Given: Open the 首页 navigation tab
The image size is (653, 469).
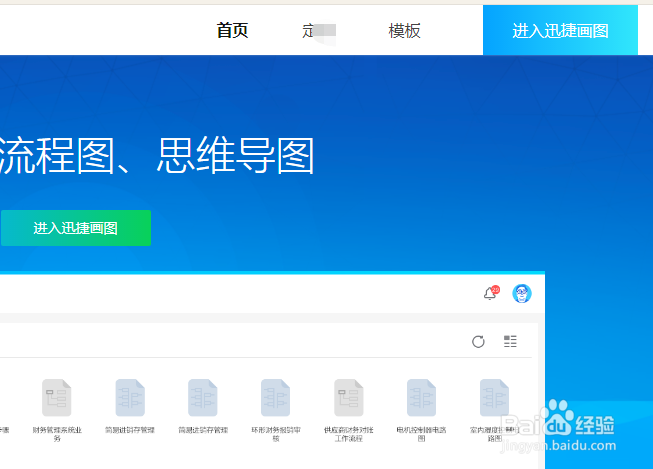Looking at the screenshot, I should (232, 30).
